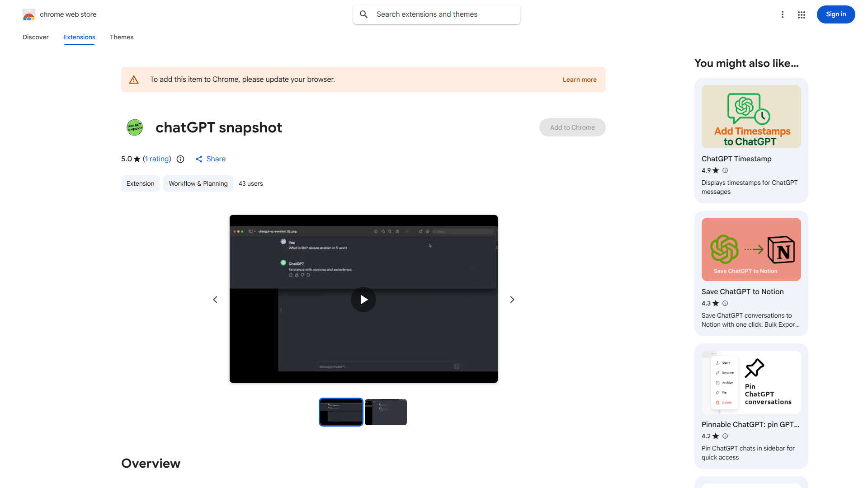The image size is (868, 488).
Task: Open rating info for Save ChatGPT to Notion
Action: (725, 303)
